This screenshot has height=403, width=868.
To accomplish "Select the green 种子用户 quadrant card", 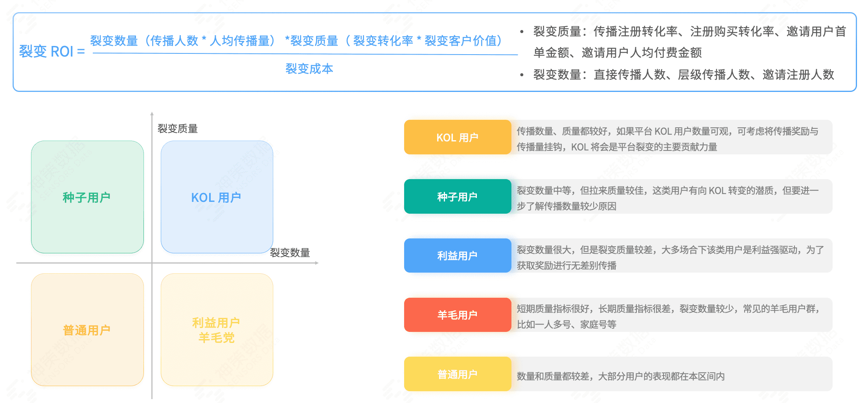I will [87, 197].
